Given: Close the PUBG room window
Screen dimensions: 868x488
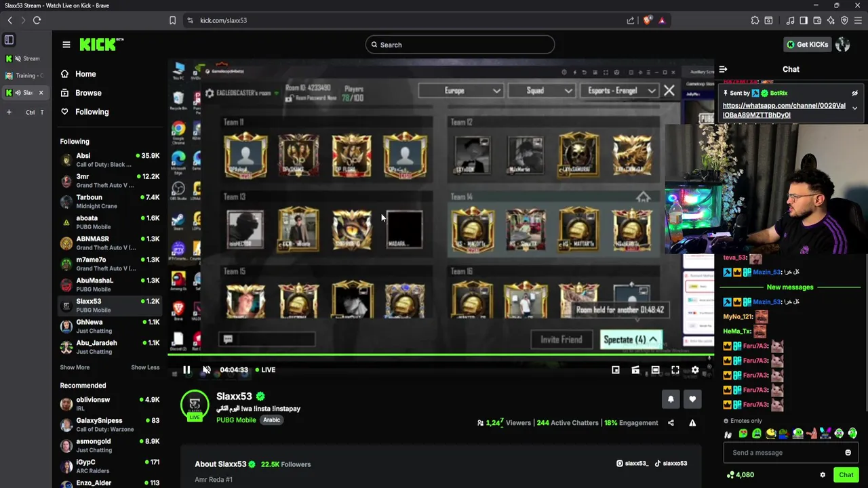Looking at the screenshot, I should pos(669,90).
